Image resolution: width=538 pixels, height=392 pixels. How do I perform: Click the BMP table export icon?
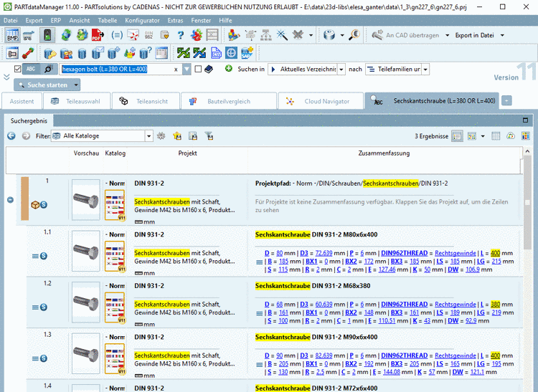click(12, 35)
